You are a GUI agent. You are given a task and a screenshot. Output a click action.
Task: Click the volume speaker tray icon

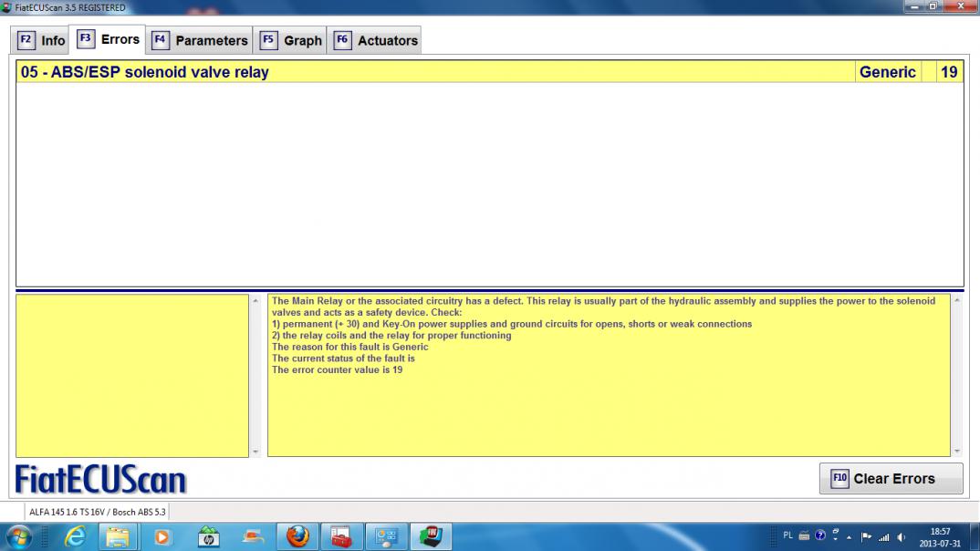(902, 536)
